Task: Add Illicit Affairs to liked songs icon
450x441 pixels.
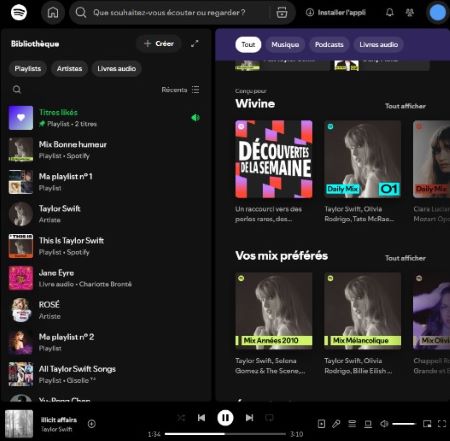Action: pyautogui.click(x=92, y=424)
